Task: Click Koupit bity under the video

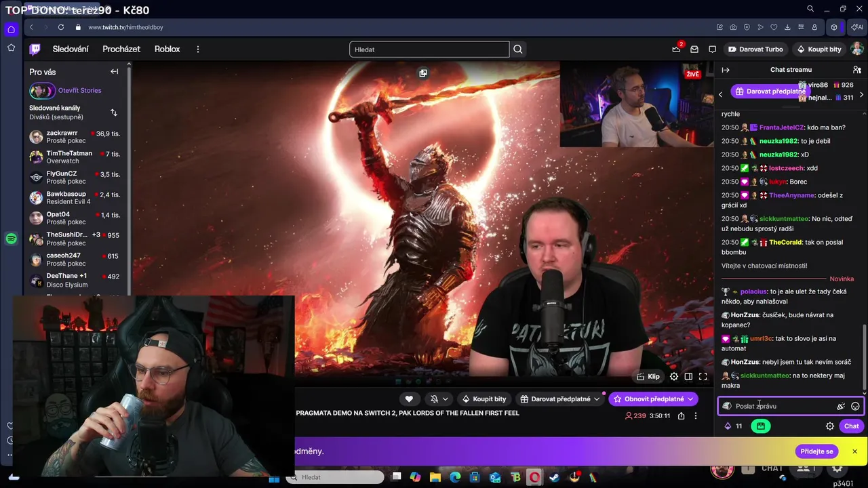Action: tap(484, 399)
